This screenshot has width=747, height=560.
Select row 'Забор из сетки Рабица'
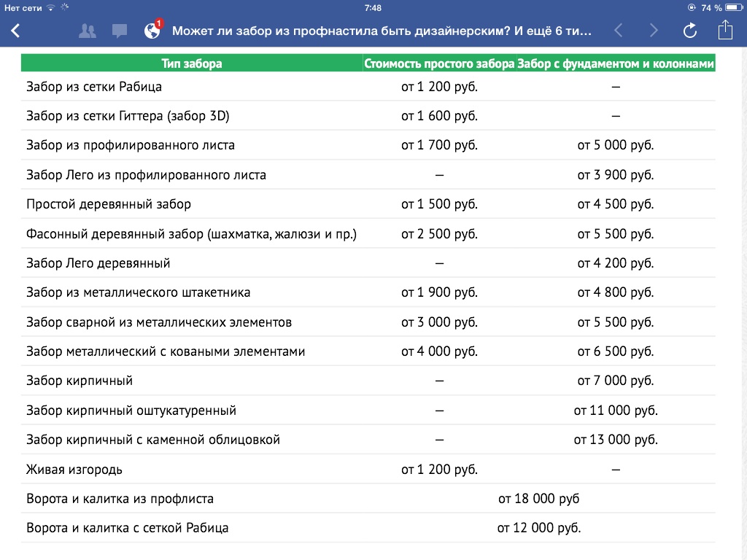[368, 87]
